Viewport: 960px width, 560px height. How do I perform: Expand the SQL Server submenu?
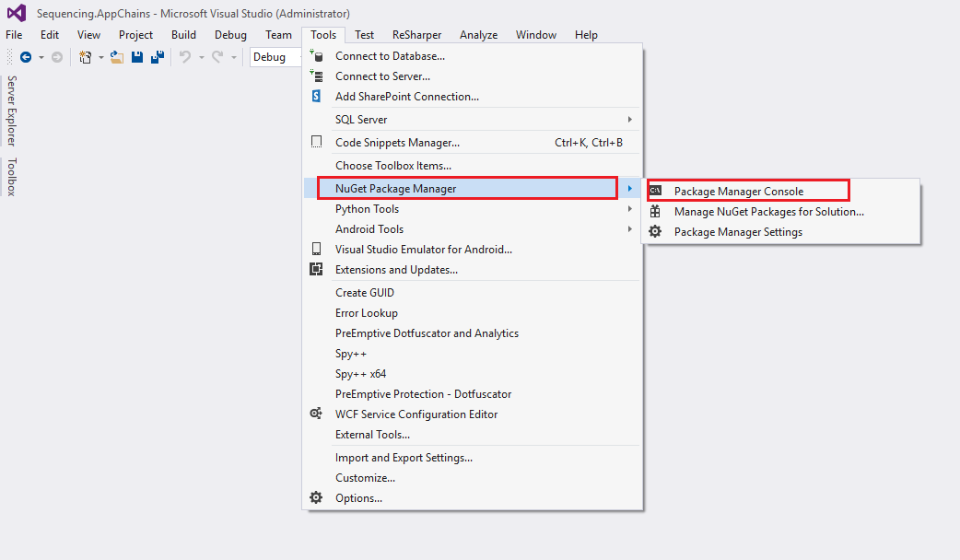point(473,120)
